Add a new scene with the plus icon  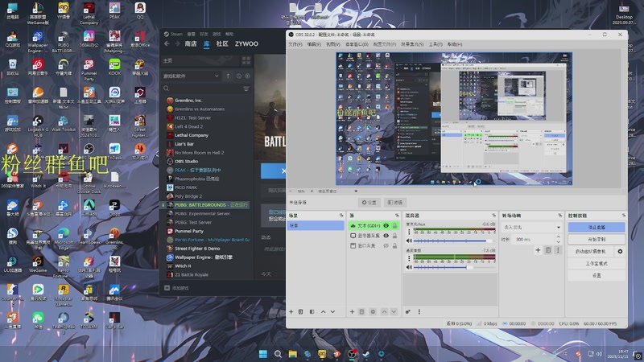(291, 312)
